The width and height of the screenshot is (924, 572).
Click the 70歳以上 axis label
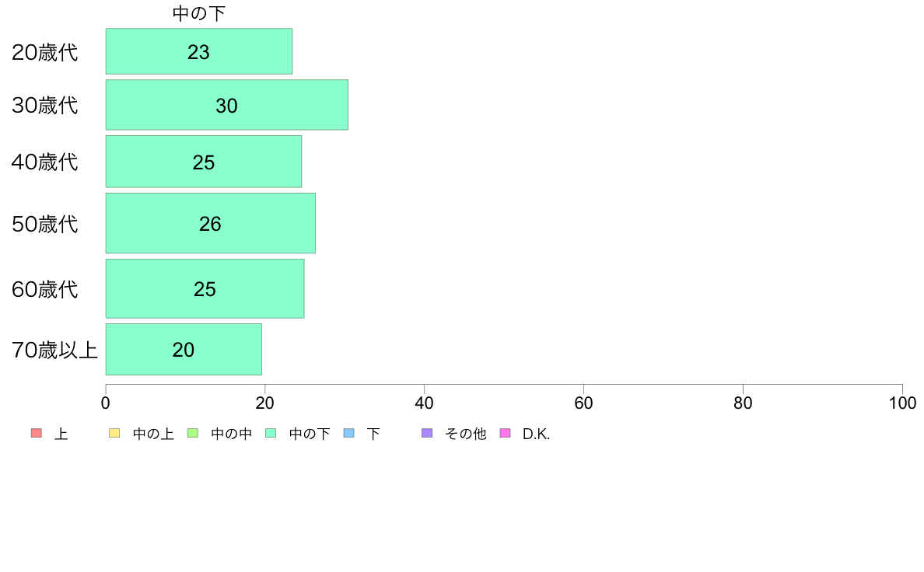pos(54,350)
